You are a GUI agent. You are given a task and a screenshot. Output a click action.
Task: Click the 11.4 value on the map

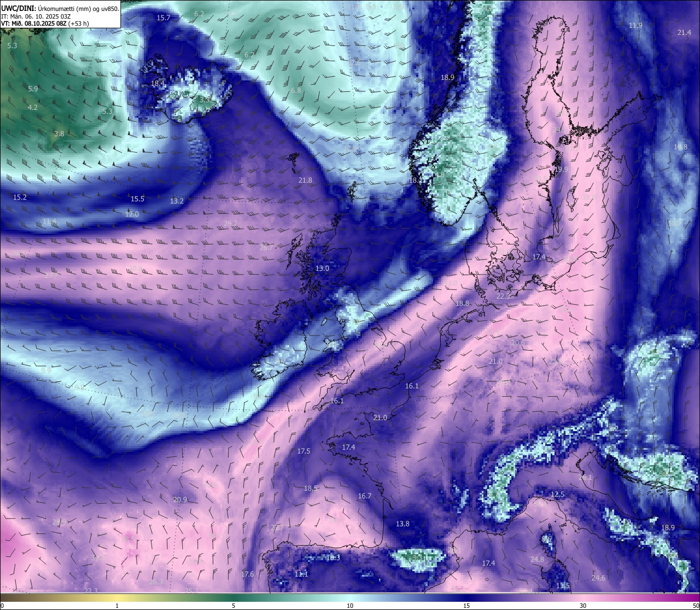click(49, 222)
